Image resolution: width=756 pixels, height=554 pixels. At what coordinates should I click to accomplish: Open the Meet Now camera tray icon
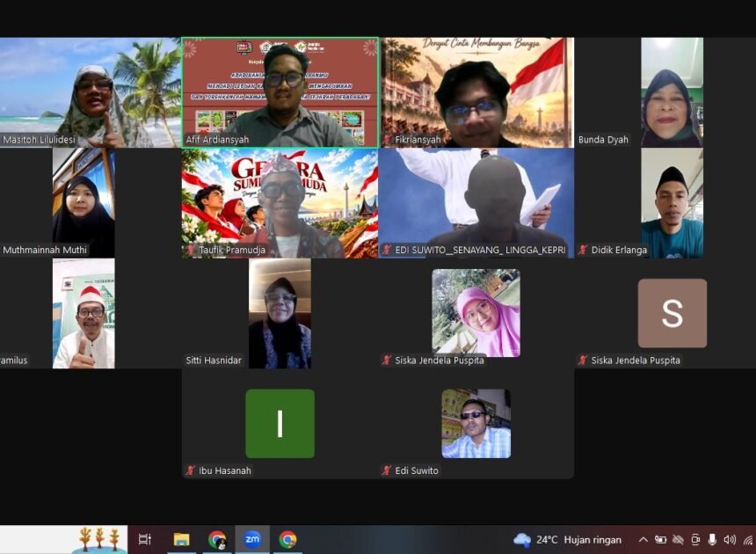(x=695, y=540)
